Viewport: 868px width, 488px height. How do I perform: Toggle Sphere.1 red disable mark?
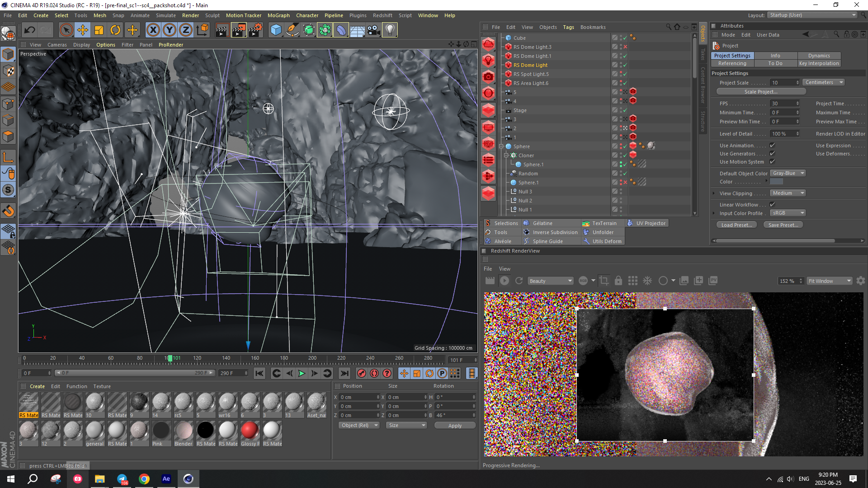click(625, 183)
